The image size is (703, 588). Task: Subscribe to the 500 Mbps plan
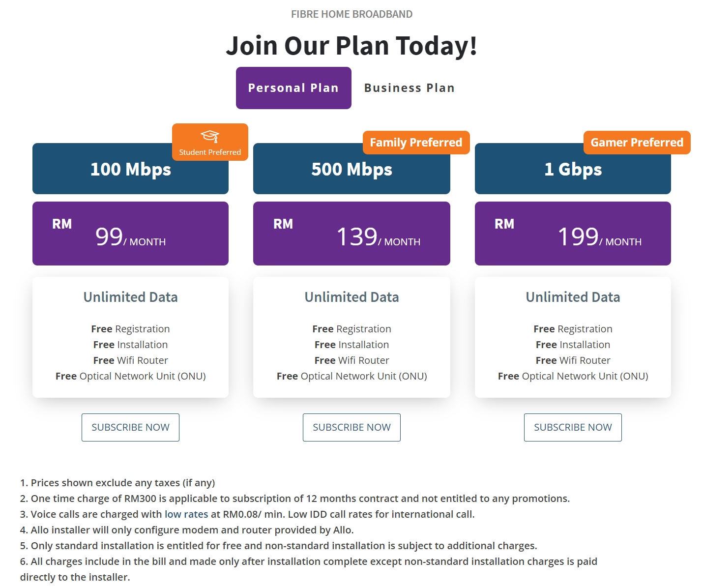[351, 427]
